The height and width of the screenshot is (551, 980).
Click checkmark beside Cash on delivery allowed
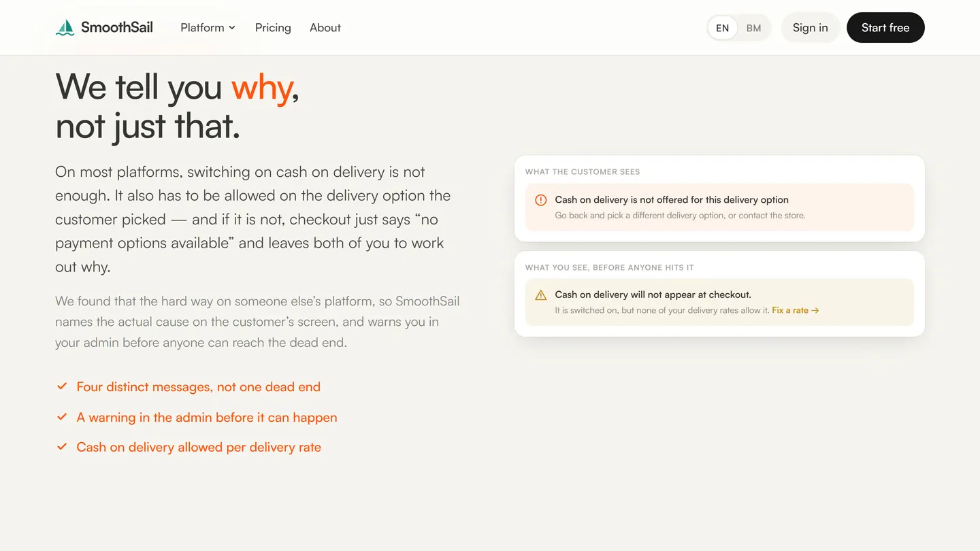coord(62,447)
